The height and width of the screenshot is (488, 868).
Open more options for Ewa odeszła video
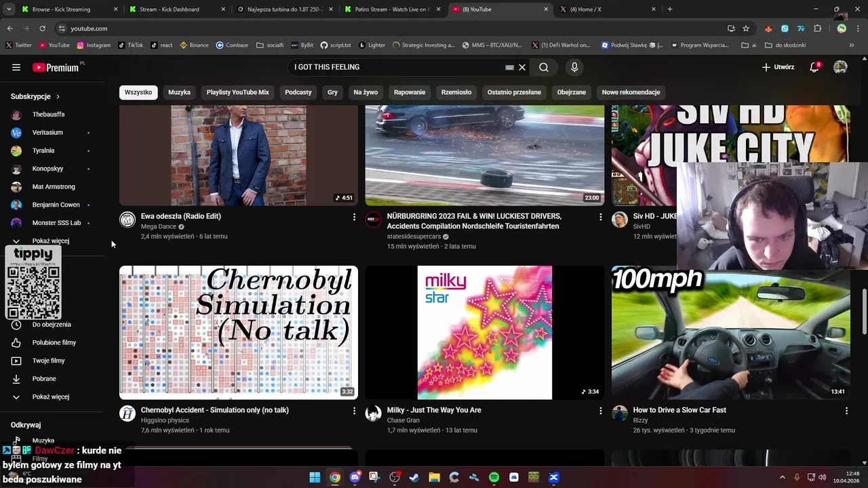tap(354, 217)
